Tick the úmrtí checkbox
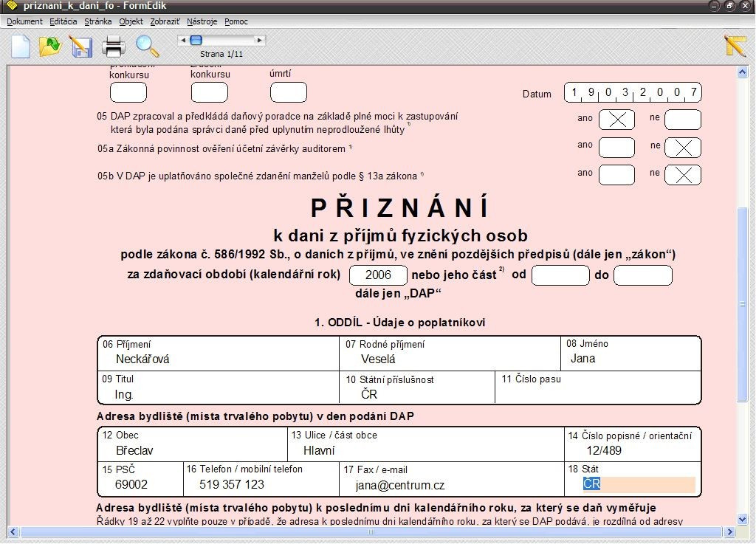The width and height of the screenshot is (756, 544). [289, 92]
